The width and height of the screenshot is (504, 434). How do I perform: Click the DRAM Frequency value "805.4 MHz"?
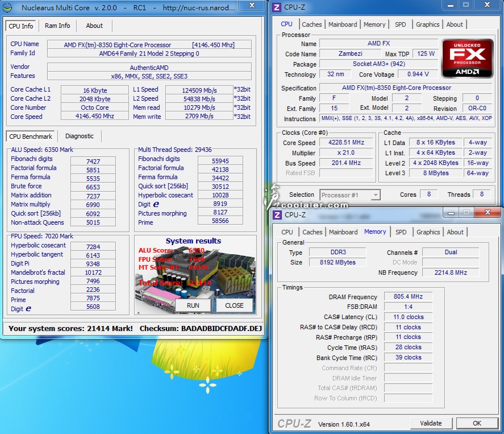pyautogui.click(x=408, y=296)
